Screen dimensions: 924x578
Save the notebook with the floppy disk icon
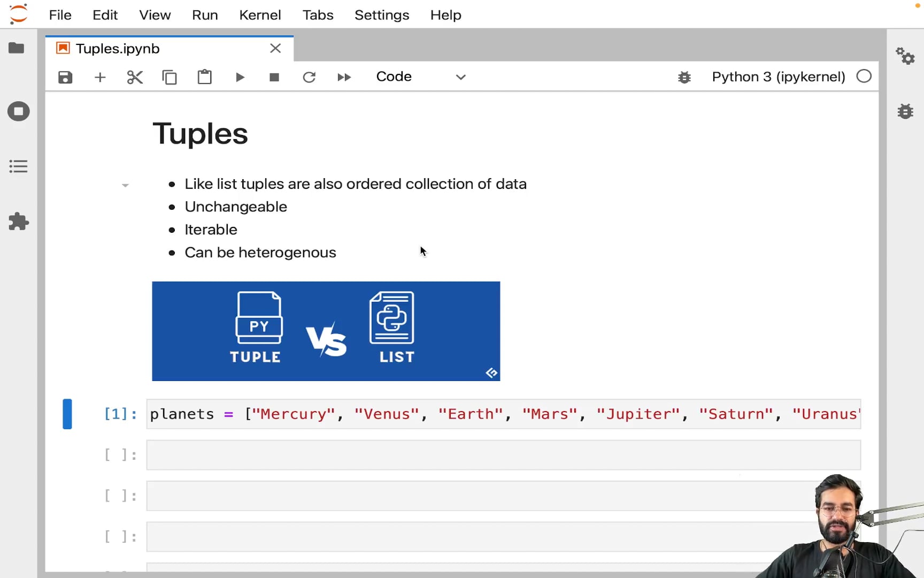point(65,77)
